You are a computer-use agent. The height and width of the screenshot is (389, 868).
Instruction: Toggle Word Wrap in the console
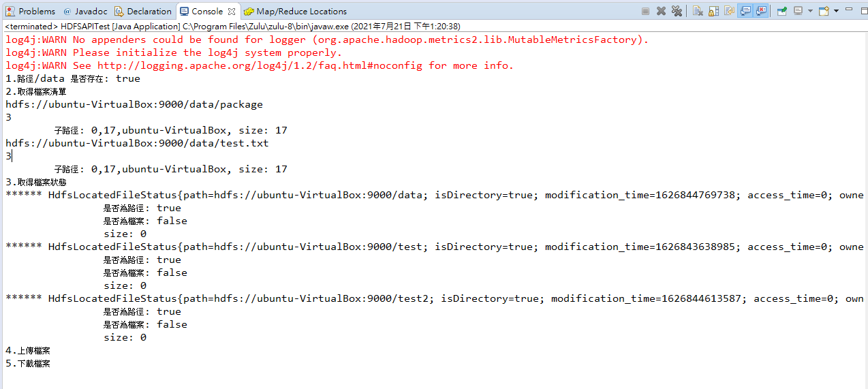(729, 11)
